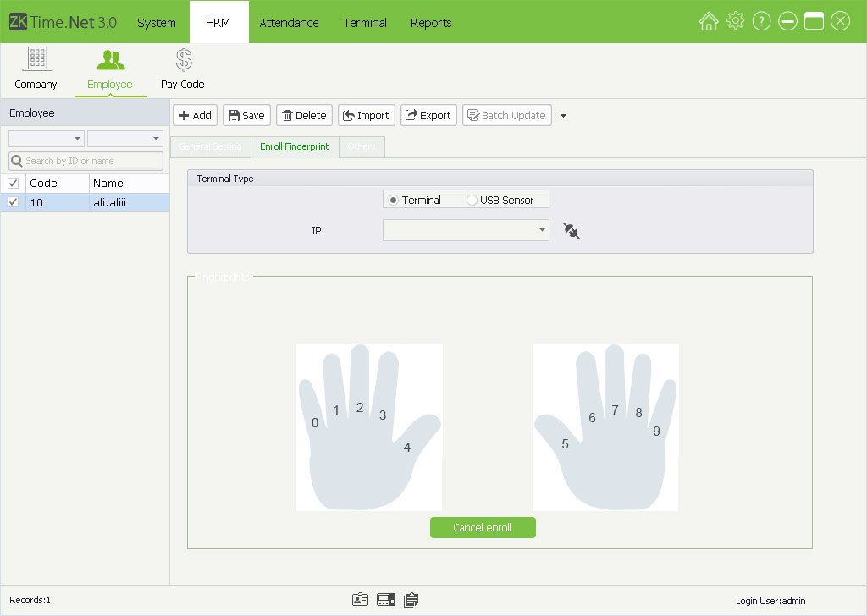
Task: Click the ID card icon in status bar
Action: tap(361, 600)
